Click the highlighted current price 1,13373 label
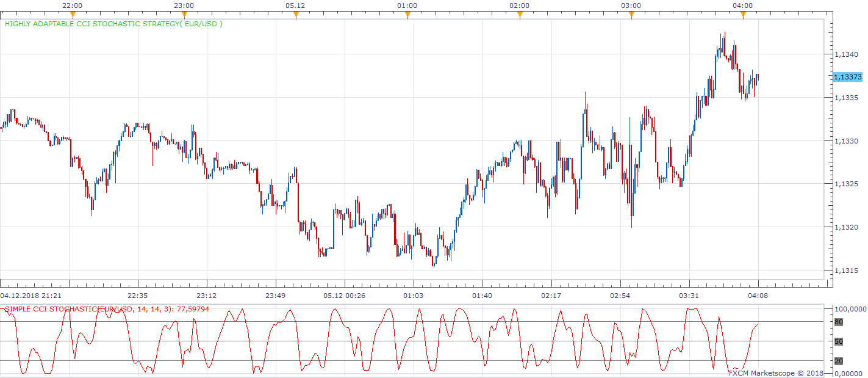This screenshot has height=378, width=868. [x=848, y=77]
